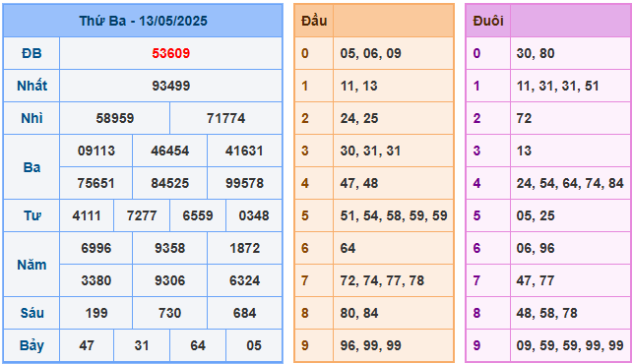633x364 pixels.
Task: Click the Đầu column header
Action: coord(314,21)
